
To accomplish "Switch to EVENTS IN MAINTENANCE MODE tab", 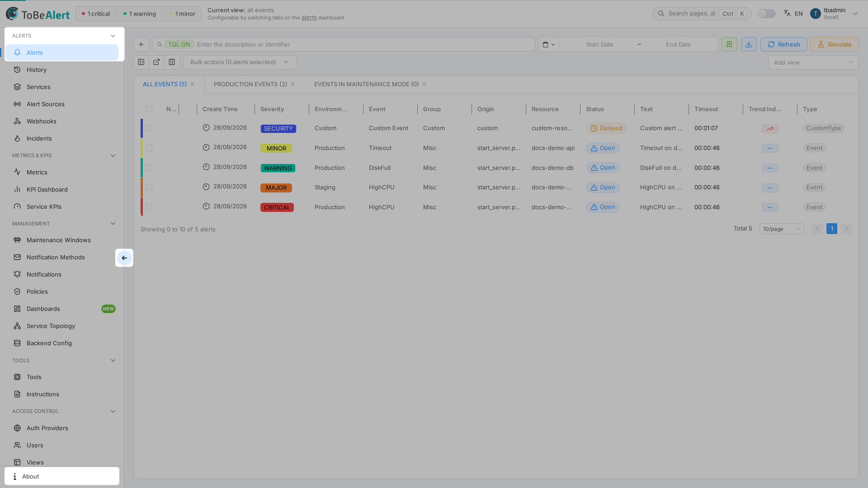I will point(366,84).
